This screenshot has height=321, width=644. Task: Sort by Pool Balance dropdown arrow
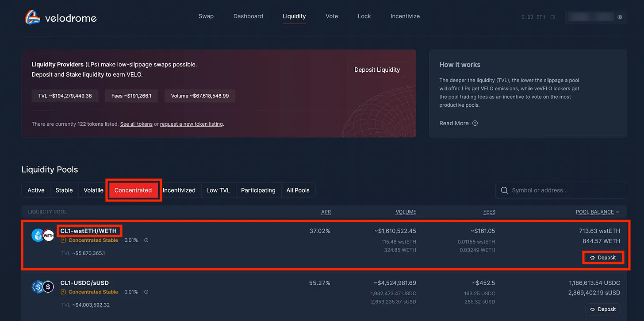click(618, 212)
